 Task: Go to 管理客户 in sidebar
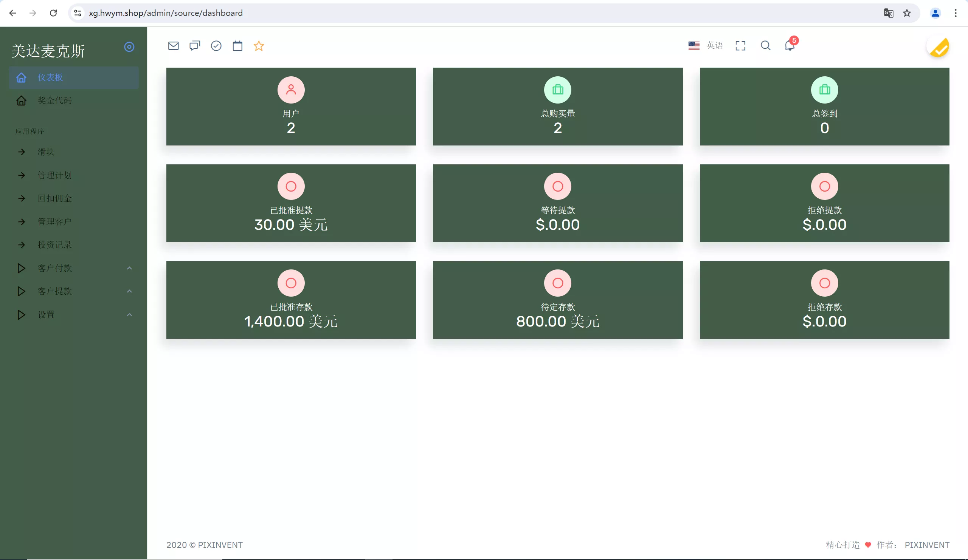click(x=54, y=222)
